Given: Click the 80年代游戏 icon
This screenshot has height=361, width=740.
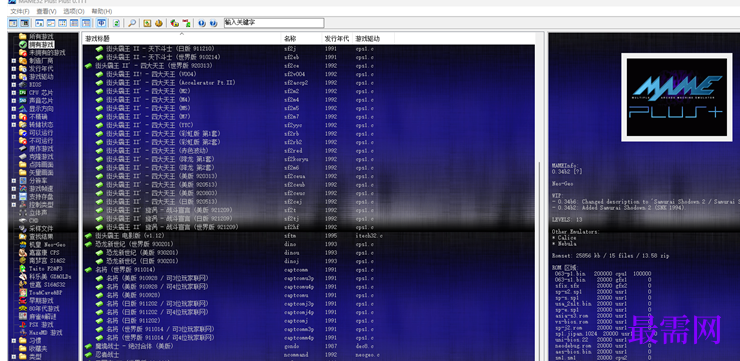Looking at the screenshot, I should click(x=23, y=309).
